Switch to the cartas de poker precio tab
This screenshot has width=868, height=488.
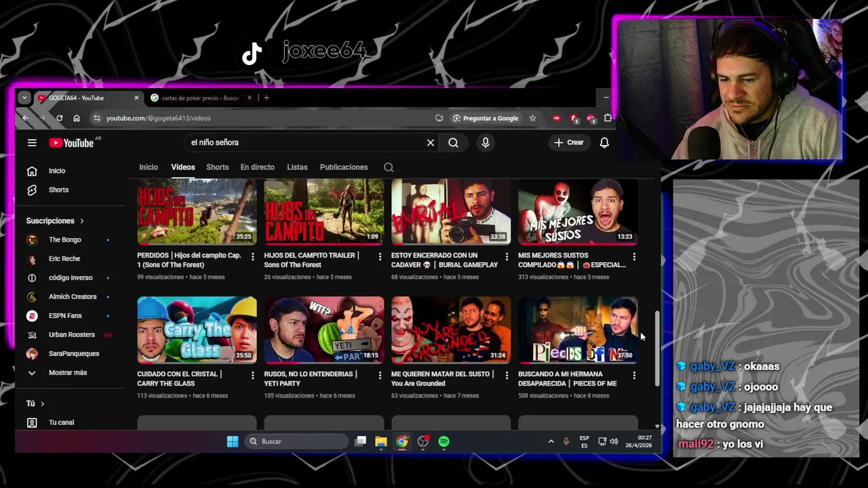[x=201, y=98]
